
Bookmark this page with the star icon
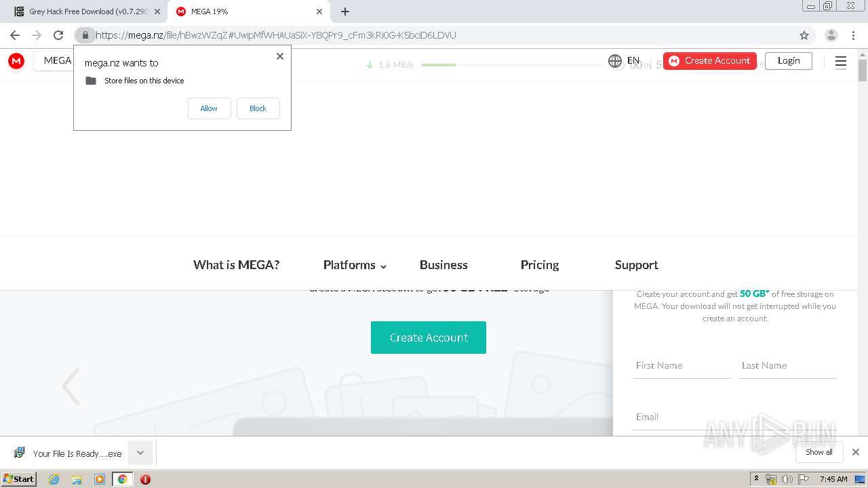pyautogui.click(x=804, y=35)
